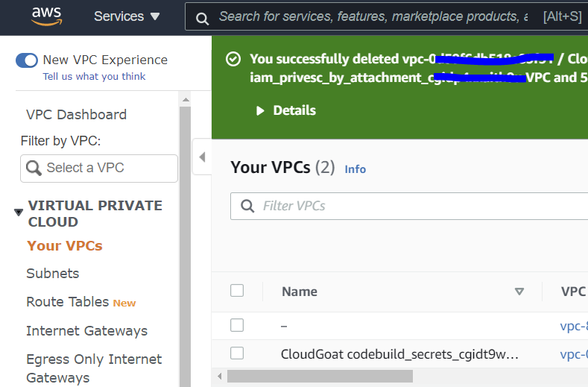The width and height of the screenshot is (588, 387).
Task: Open Your VPCs in sidebar
Action: pos(65,246)
